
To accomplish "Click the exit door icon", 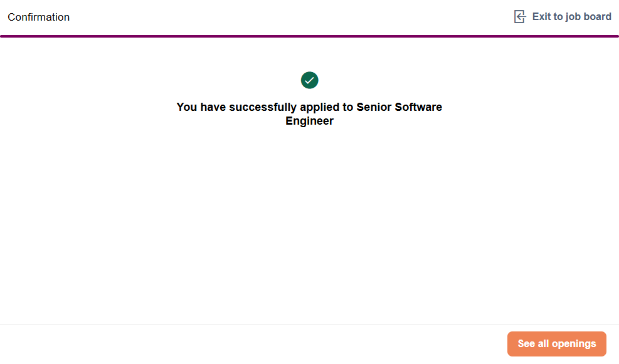I will [519, 17].
